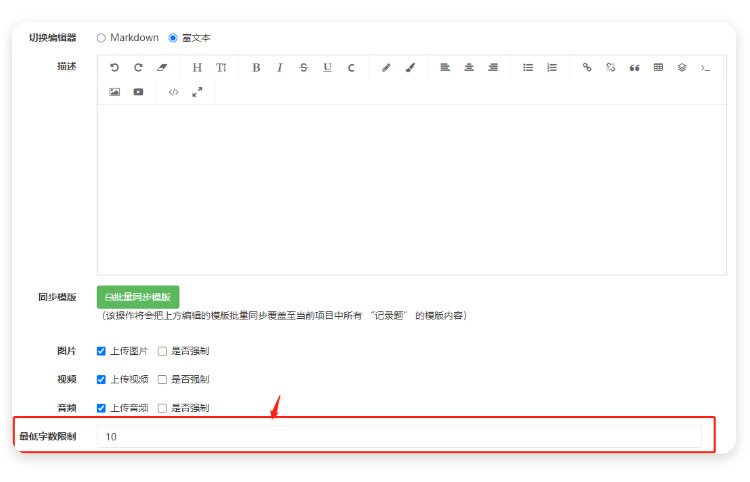
Task: Toggle italic I formatting
Action: [280, 67]
